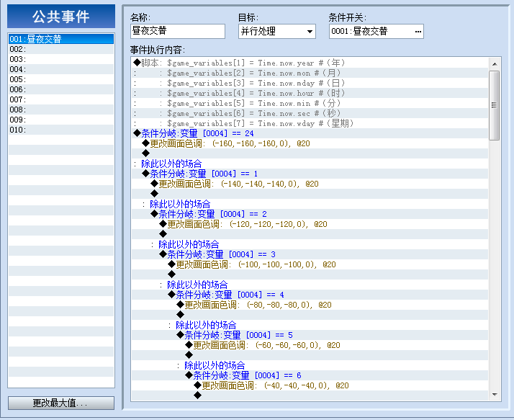The height and width of the screenshot is (420, 514).
Task: Select 除此以外的场合 line above branch == 6
Action: point(310,365)
